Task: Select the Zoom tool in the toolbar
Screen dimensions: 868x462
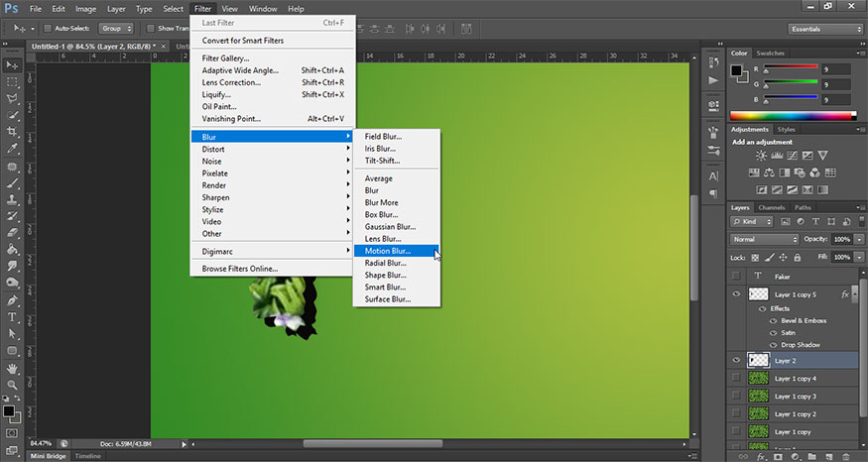Action: pyautogui.click(x=13, y=384)
